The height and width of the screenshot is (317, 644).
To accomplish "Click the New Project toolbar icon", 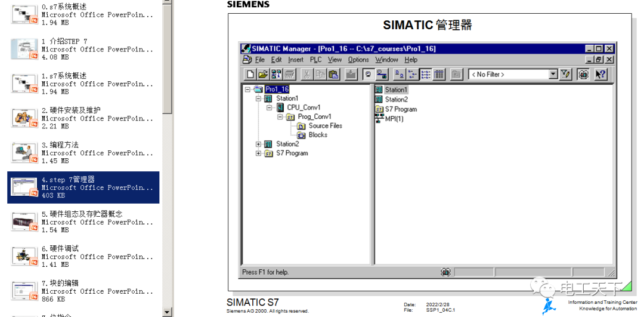I will tap(250, 75).
